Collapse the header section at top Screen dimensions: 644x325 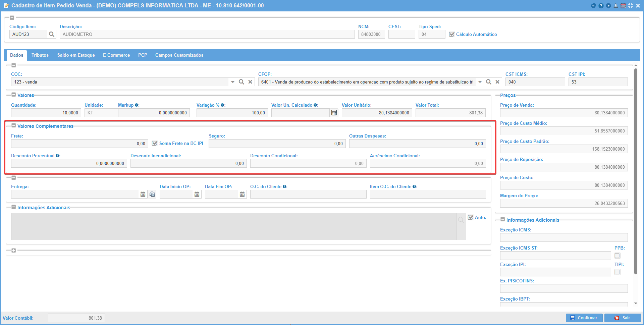12,18
